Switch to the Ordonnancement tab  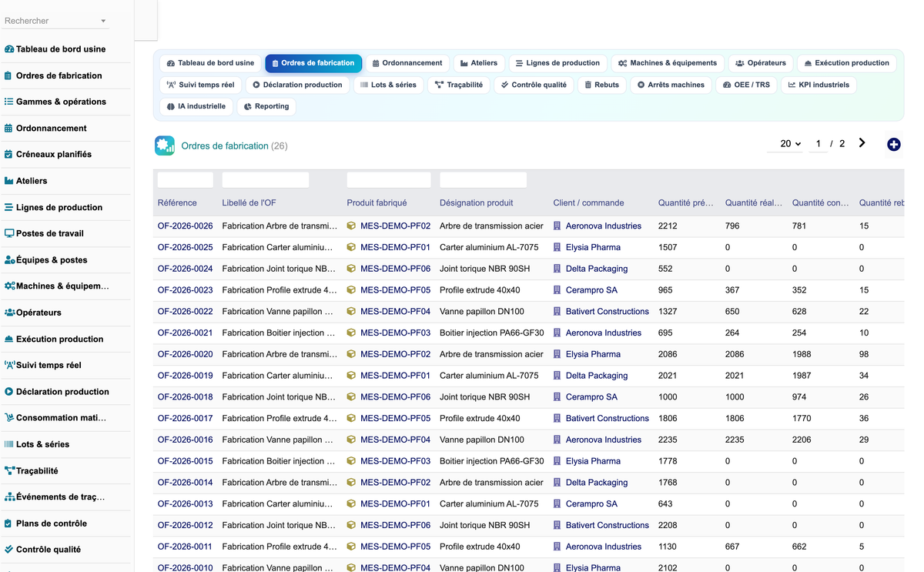407,63
